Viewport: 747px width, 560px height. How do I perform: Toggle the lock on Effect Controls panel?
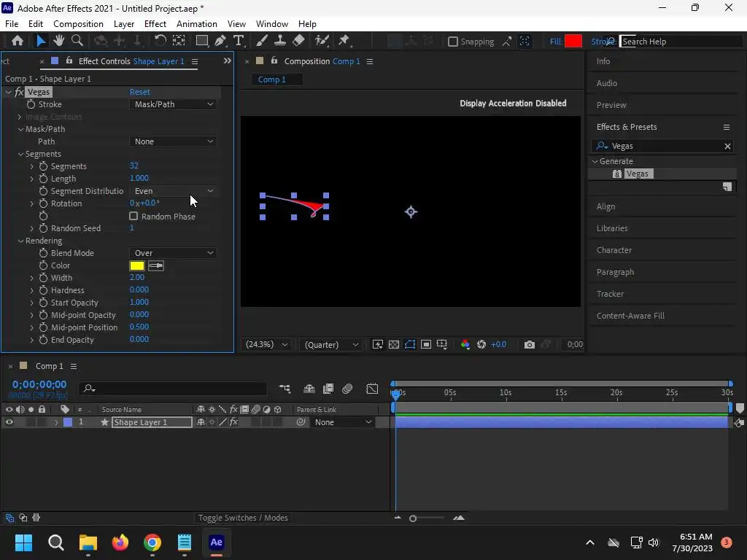click(x=69, y=61)
